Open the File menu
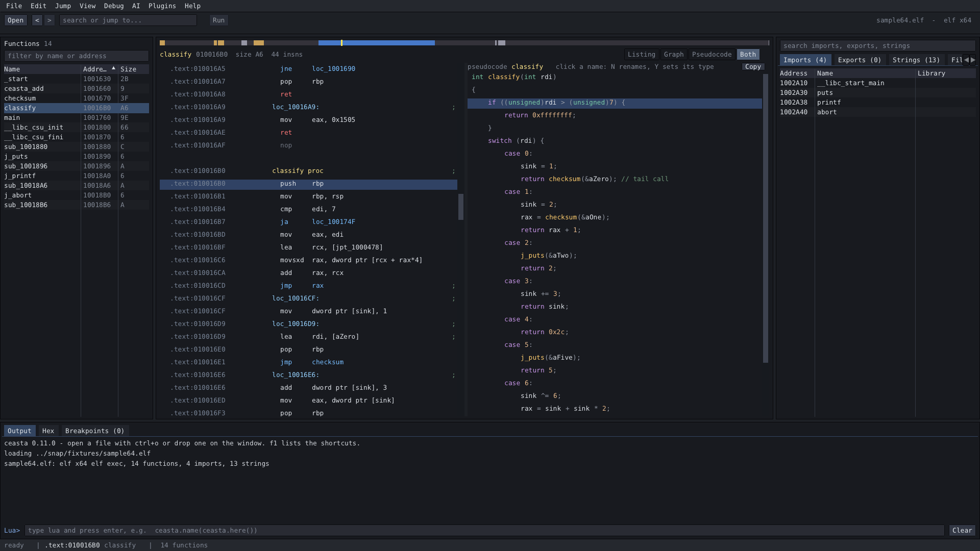Image resolution: width=980 pixels, height=551 pixels. pyautogui.click(x=14, y=6)
